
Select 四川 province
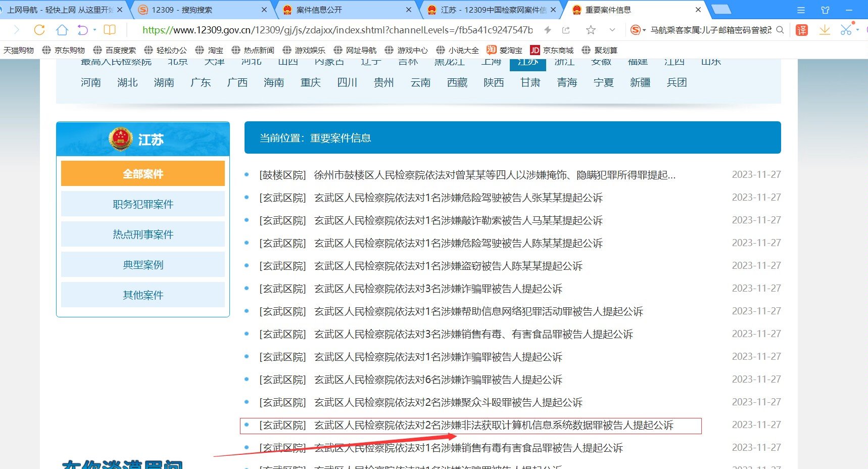click(x=347, y=82)
